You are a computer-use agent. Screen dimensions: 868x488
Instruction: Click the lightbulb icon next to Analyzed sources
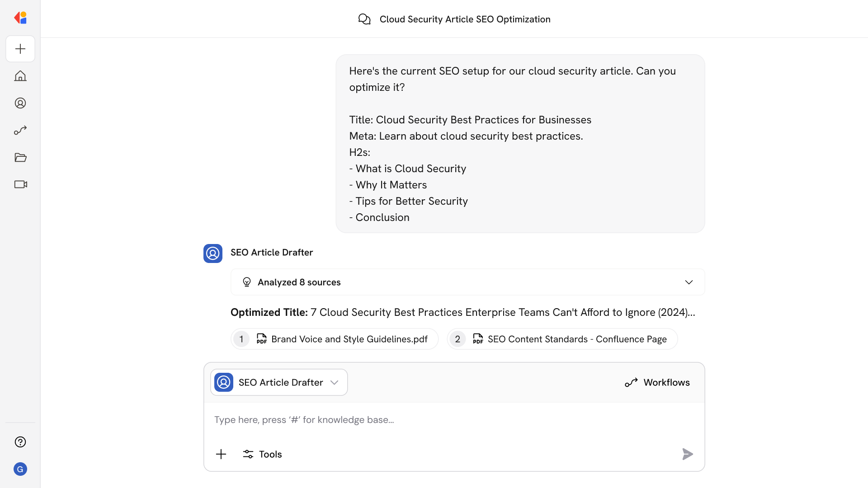coord(247,282)
